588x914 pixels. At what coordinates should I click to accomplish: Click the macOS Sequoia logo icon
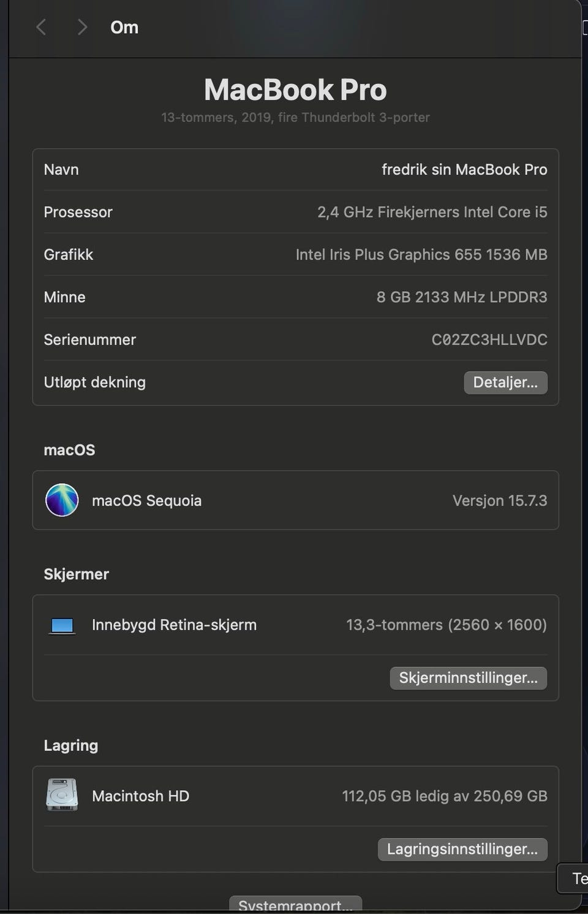[x=62, y=500]
